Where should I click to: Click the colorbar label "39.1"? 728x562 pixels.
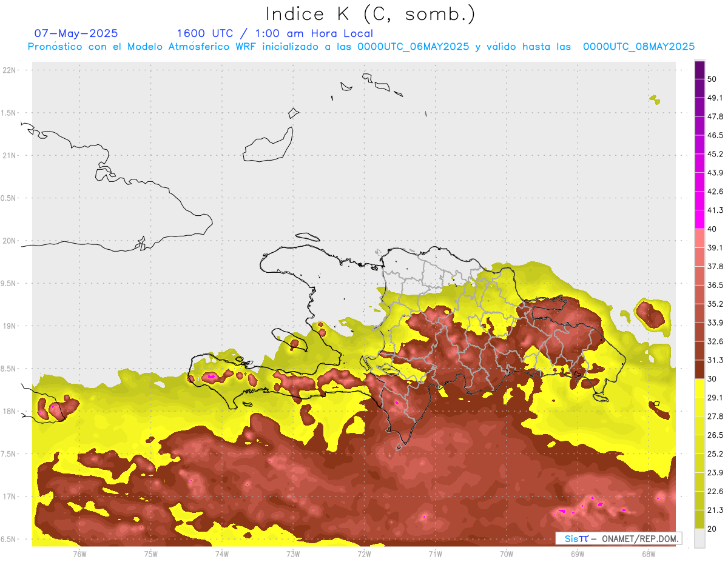point(715,248)
